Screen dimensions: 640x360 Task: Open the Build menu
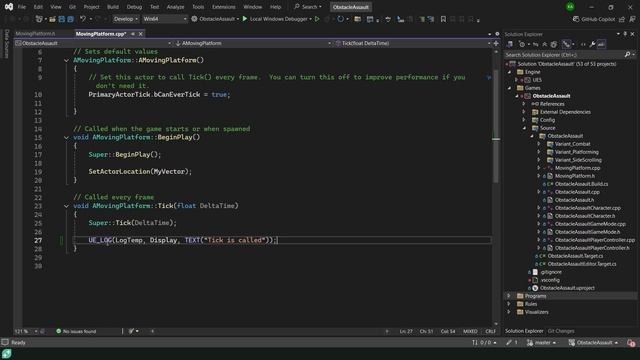(x=113, y=7)
